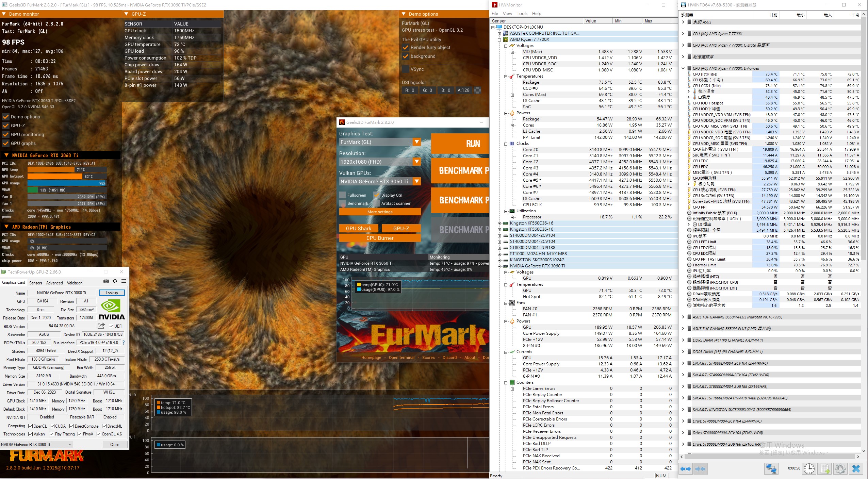Toggle Render furry object option
Image resolution: width=868 pixels, height=479 pixels.
point(406,47)
